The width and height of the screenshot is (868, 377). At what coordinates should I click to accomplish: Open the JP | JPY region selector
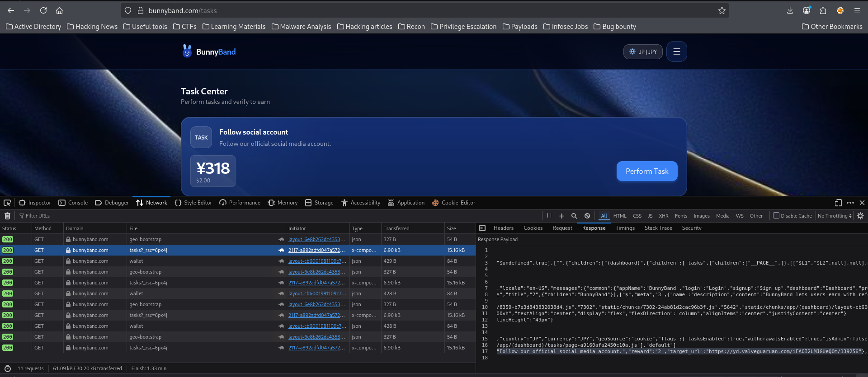[643, 51]
